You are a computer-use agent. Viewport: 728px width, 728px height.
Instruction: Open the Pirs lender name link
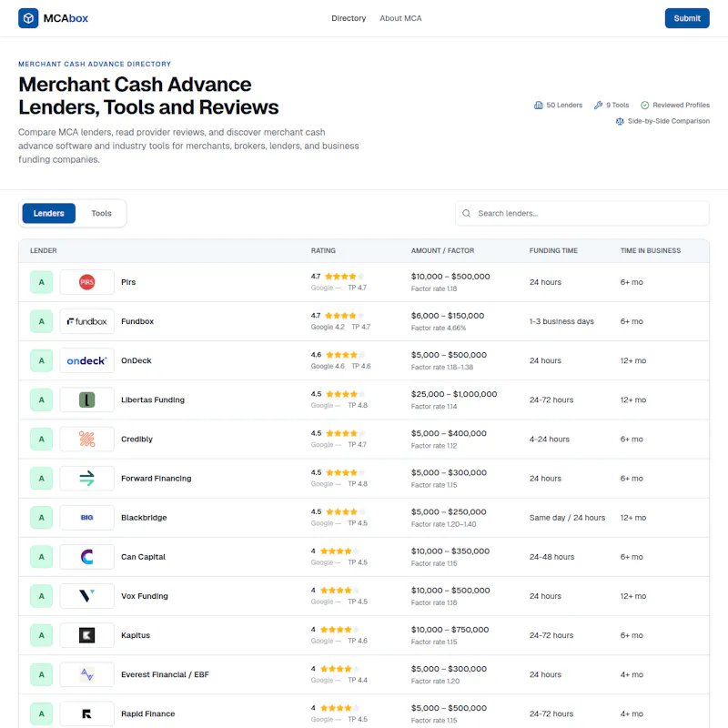(x=128, y=282)
